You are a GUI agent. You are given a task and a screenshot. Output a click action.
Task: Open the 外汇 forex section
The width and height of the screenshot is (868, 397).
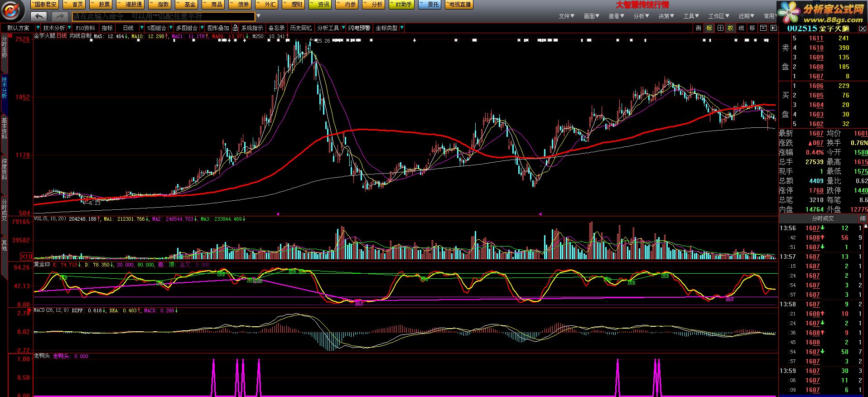point(267,5)
